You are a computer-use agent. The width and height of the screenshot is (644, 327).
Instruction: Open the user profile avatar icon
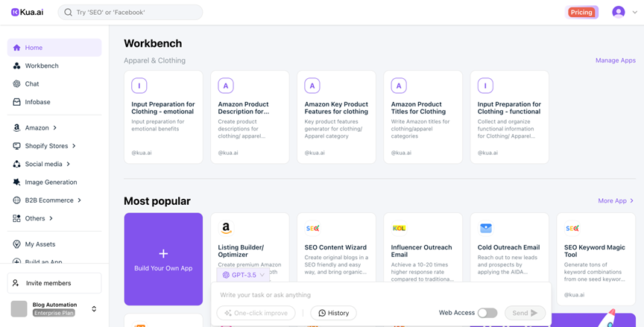tap(618, 12)
